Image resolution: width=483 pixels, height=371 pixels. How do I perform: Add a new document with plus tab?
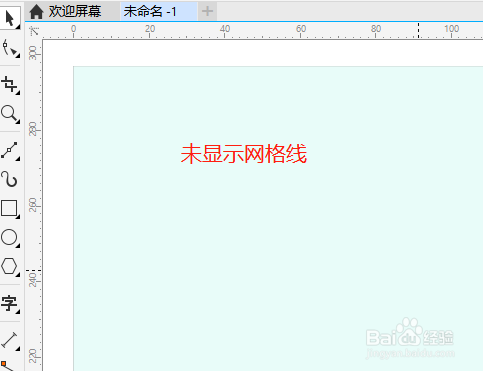(207, 11)
